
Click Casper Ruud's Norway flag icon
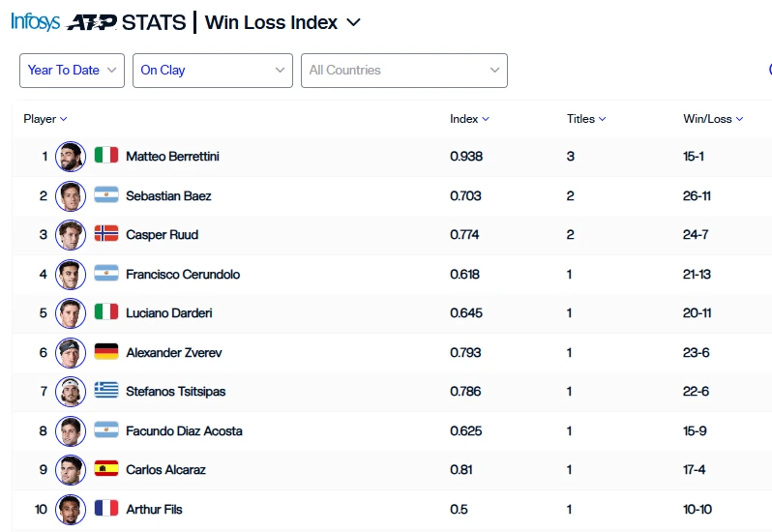[106, 233]
